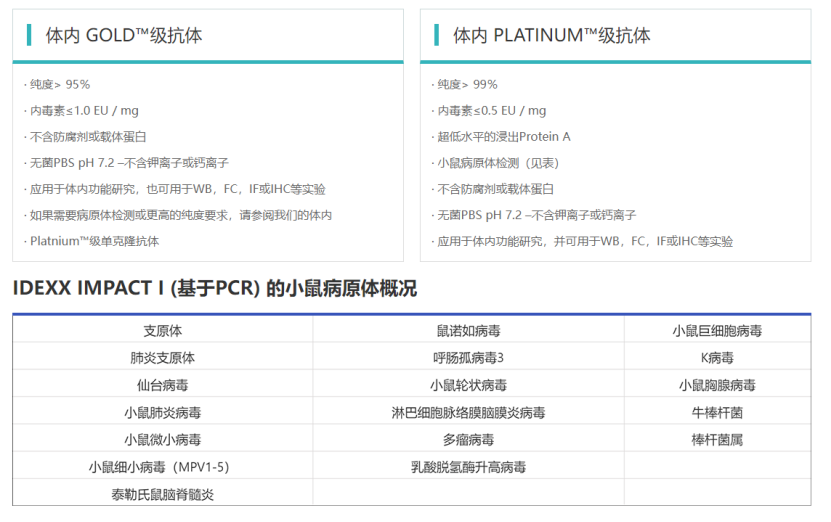Image resolution: width=831 pixels, height=522 pixels.
Task: Select the 小鼠巨细胞病毒 table cell
Action: [x=717, y=331]
